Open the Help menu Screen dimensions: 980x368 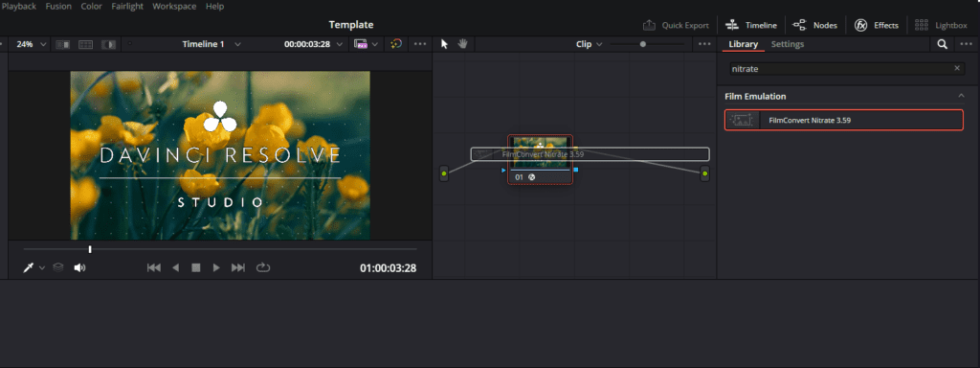point(215,7)
